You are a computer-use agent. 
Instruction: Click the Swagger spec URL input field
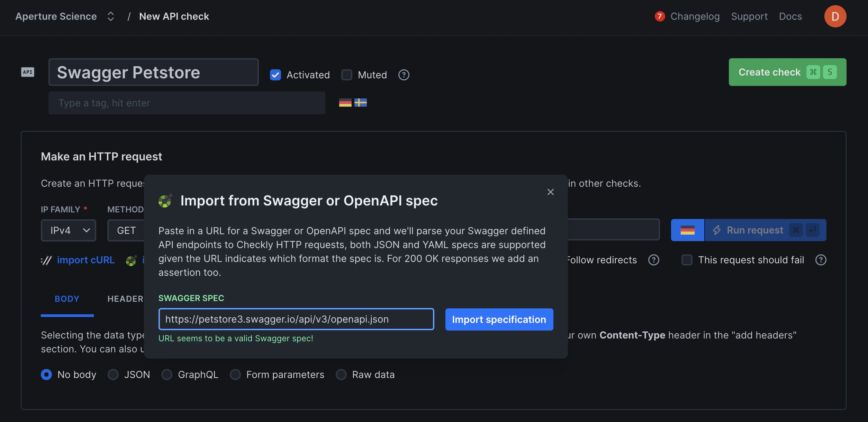click(x=296, y=319)
